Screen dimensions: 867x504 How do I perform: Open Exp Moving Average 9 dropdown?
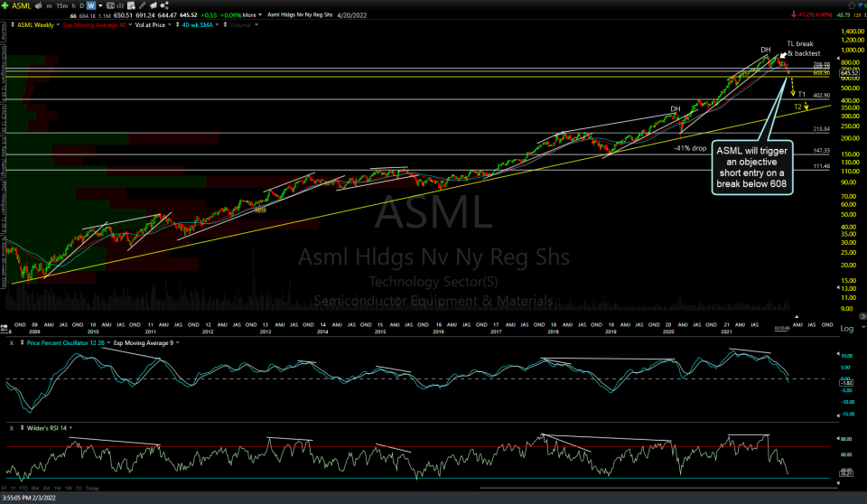[177, 343]
